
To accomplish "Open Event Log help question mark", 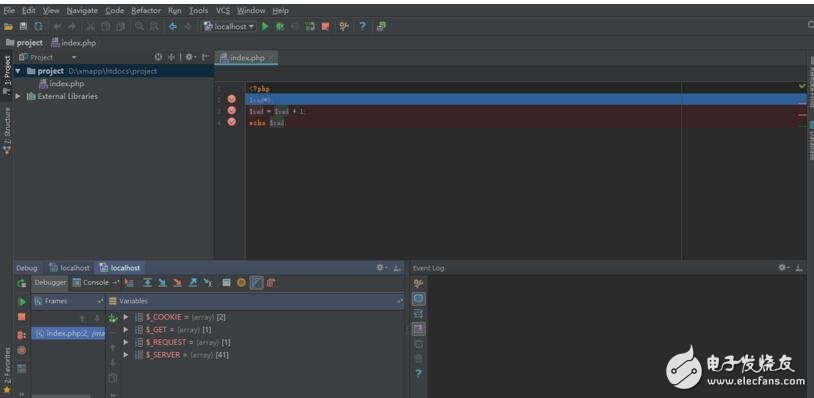I will (x=418, y=374).
